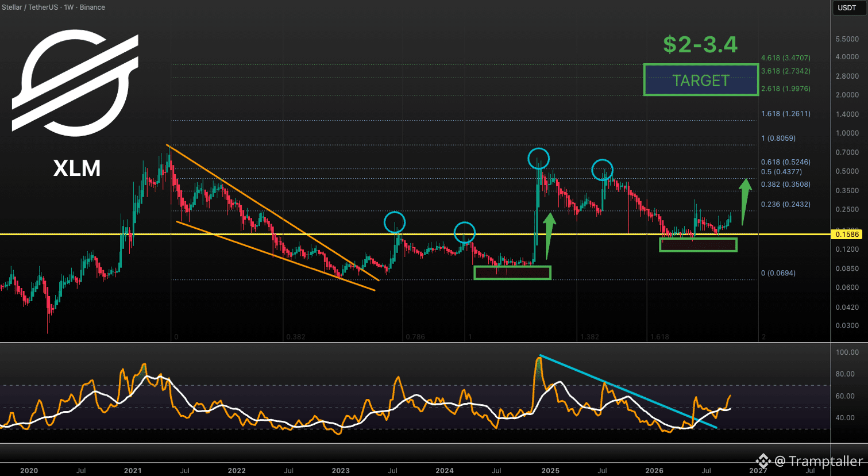Click the $2-3.4 target text

(x=700, y=44)
